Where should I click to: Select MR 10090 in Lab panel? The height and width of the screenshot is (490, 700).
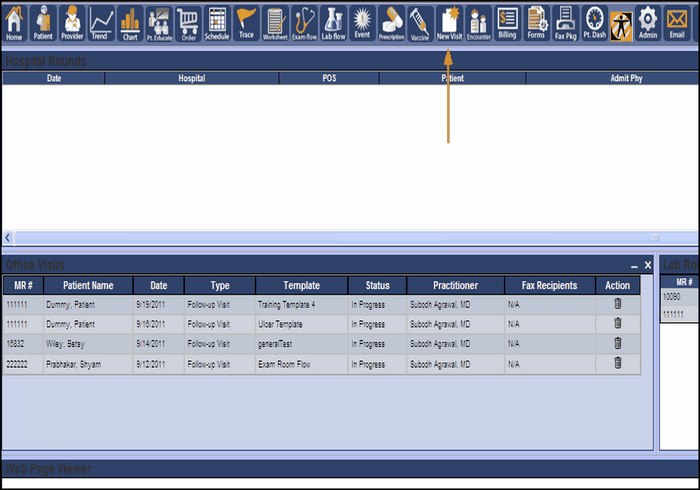(x=679, y=297)
